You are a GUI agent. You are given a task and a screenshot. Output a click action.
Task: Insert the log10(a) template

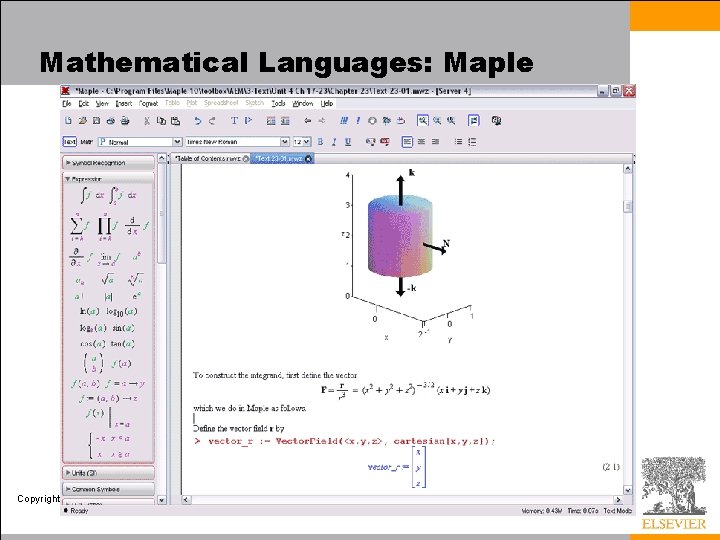122,312
